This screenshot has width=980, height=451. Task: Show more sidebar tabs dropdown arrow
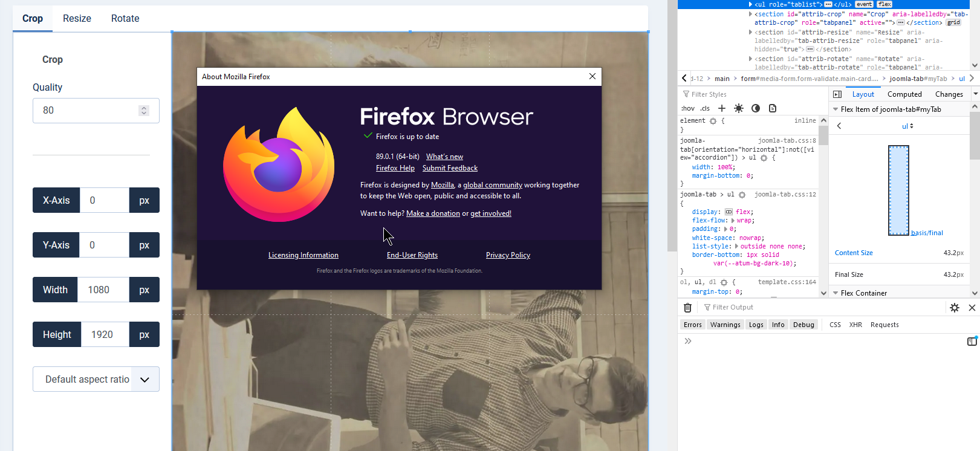tap(975, 94)
